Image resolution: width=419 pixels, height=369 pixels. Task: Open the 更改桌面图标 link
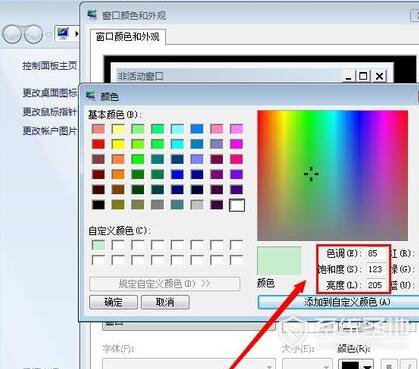click(x=50, y=93)
